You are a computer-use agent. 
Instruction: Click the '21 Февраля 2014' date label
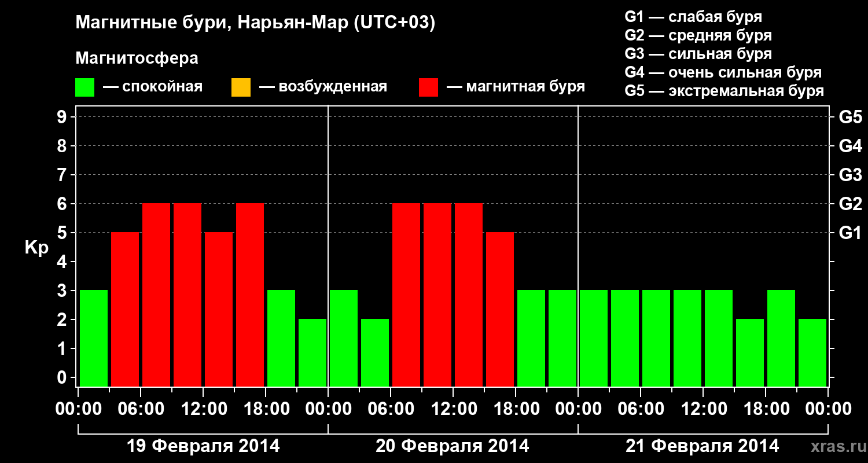click(703, 446)
